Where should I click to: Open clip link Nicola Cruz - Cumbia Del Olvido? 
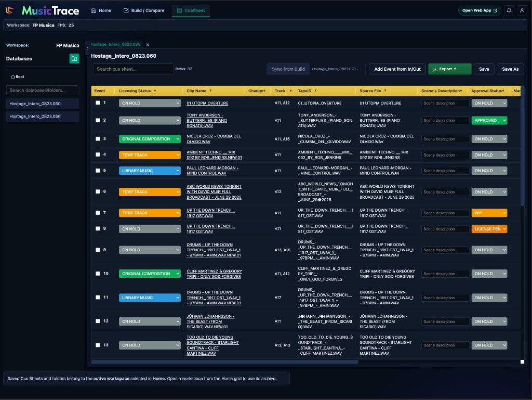click(214, 139)
